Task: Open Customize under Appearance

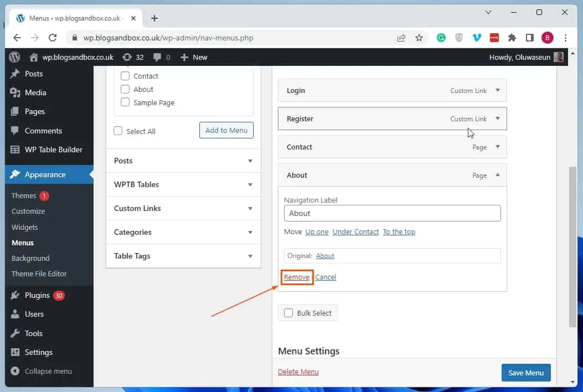Action: coord(28,212)
